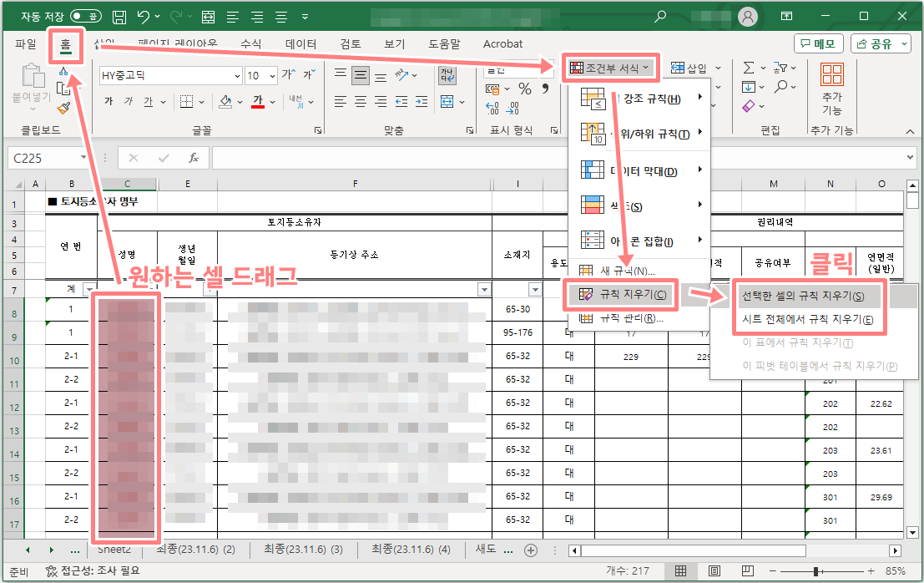Click the fill color paint bucket icon
The height and width of the screenshot is (583, 924).
(x=224, y=101)
